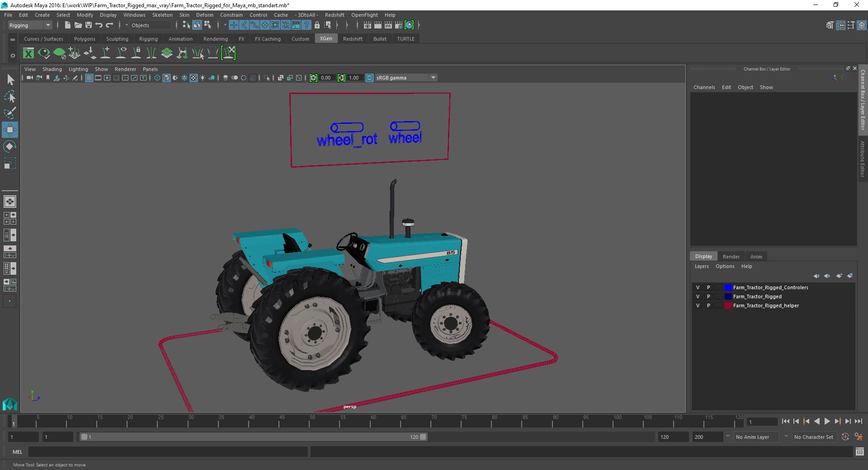Click Move layer down icon in Layer Editor

click(x=827, y=276)
